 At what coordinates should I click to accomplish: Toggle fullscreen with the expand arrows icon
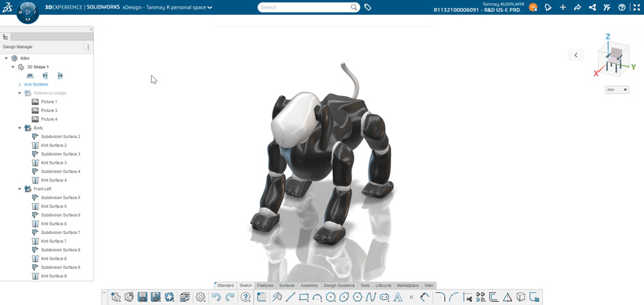tap(637, 7)
